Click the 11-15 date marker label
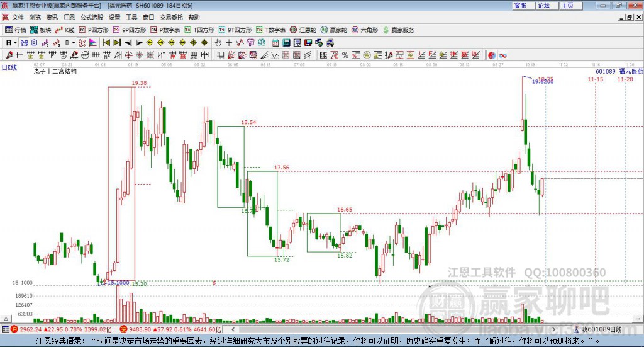This screenshot has height=347, width=644. point(596,79)
